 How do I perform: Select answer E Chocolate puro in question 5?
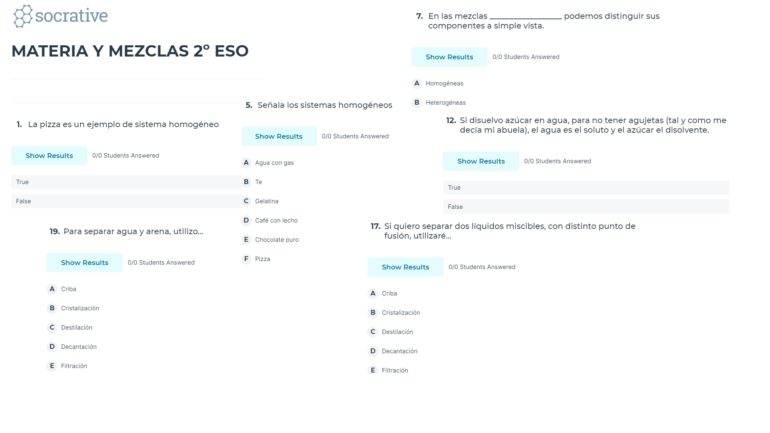tap(271, 240)
